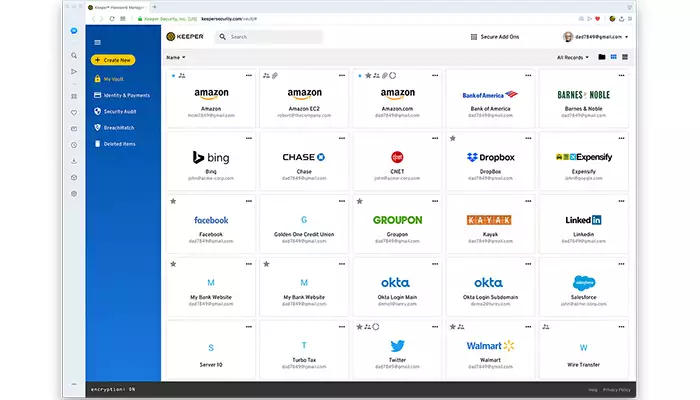Open the hamburger menu in the sidebar
The image size is (700, 400).
(97, 42)
